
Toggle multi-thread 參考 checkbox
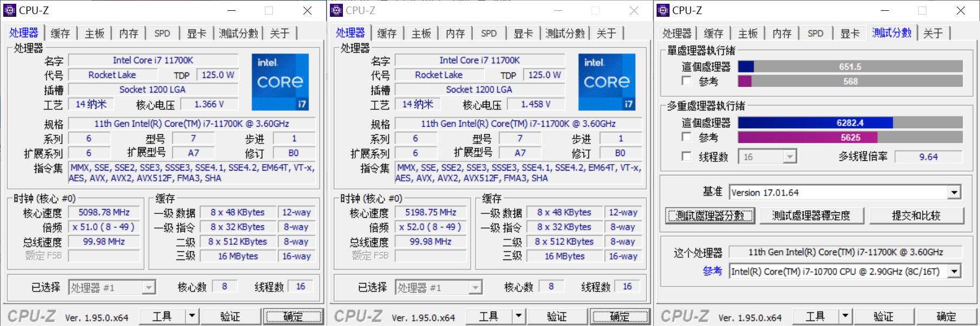tap(686, 137)
